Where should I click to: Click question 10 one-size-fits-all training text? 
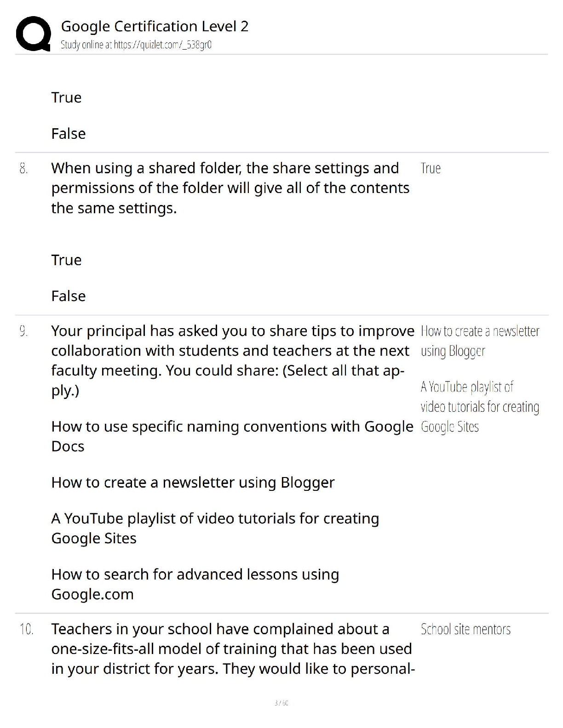click(x=233, y=648)
